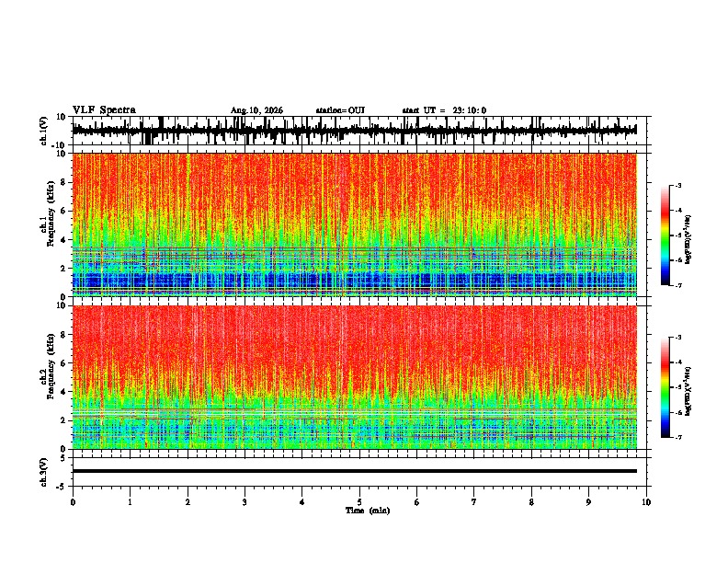Click the date "Aug.10, 2026" in the header
Screen dimensions: 728x563
coord(256,110)
